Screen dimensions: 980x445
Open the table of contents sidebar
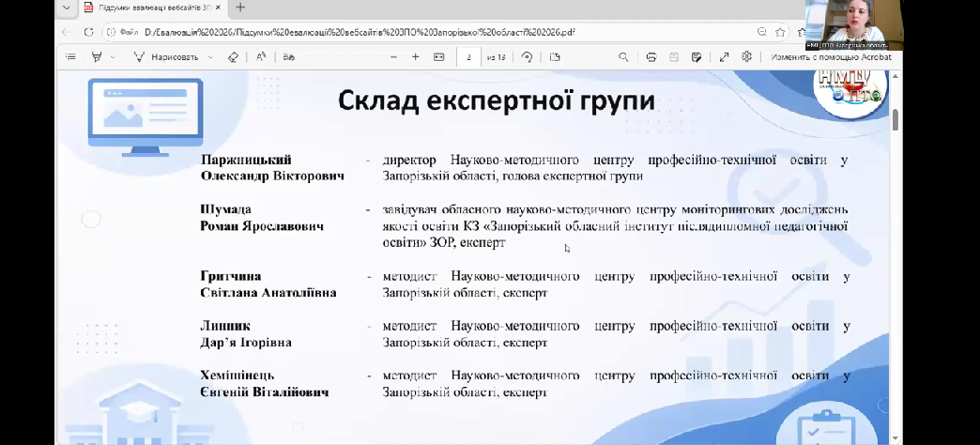pyautogui.click(x=70, y=57)
